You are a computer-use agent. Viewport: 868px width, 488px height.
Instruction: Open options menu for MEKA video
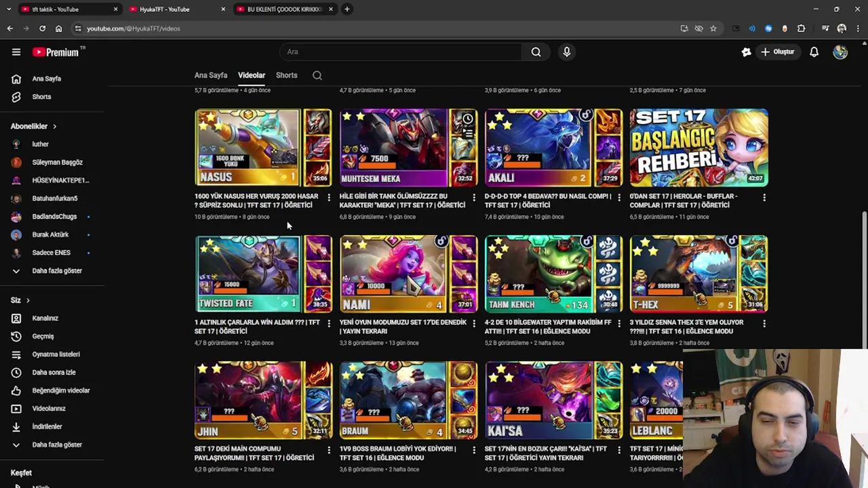[474, 197]
